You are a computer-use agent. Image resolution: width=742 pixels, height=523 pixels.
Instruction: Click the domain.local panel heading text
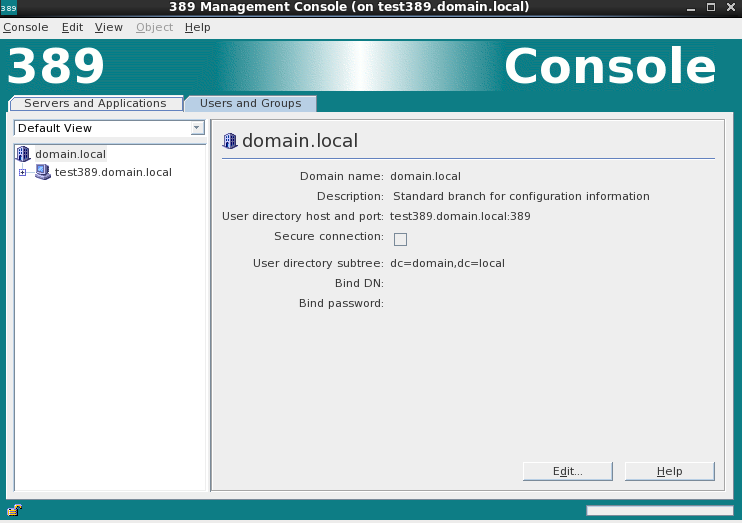tap(300, 141)
